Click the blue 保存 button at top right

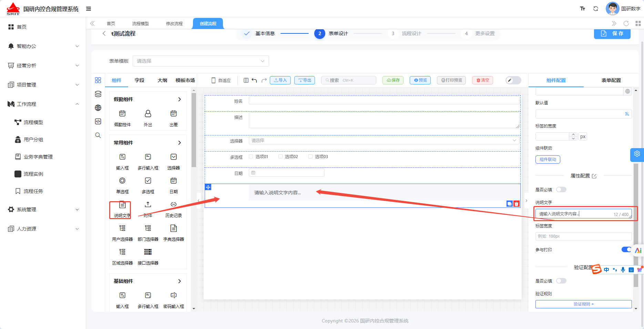(x=612, y=33)
